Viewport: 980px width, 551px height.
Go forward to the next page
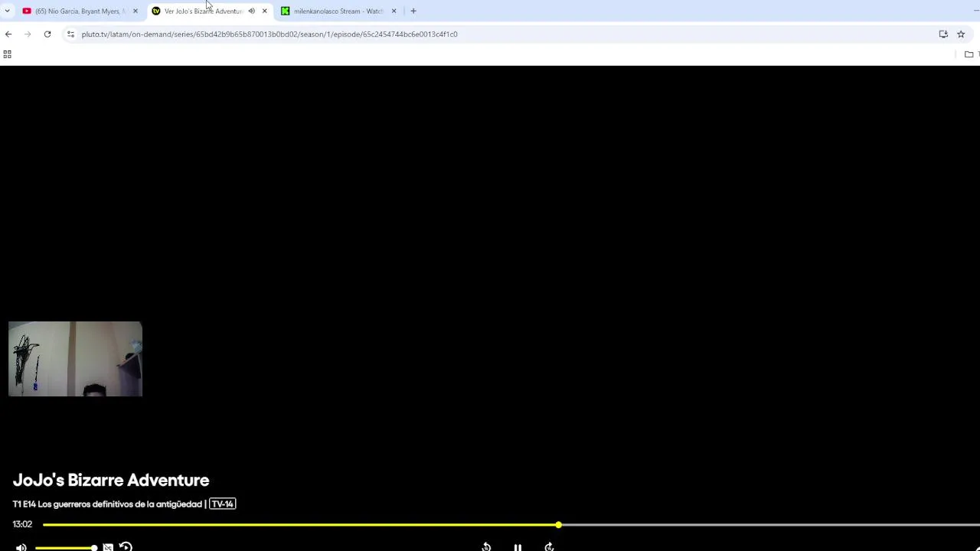coord(28,34)
